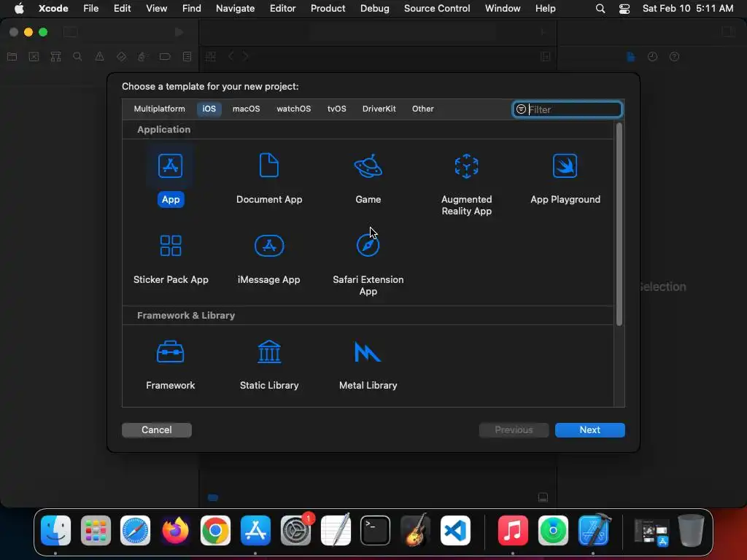Open Spotlight search in menu bar
This screenshot has height=560, width=747.
coord(600,9)
